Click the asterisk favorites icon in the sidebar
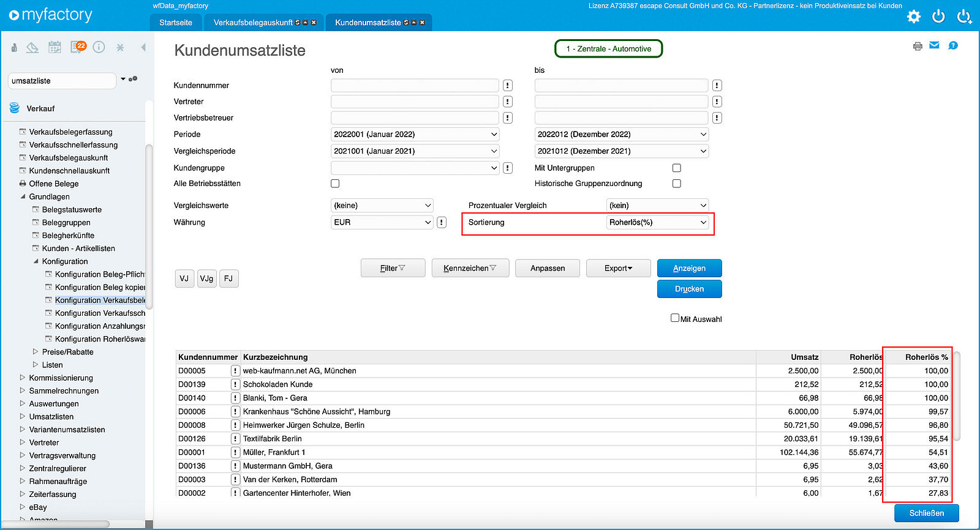The width and height of the screenshot is (980, 530). point(120,47)
